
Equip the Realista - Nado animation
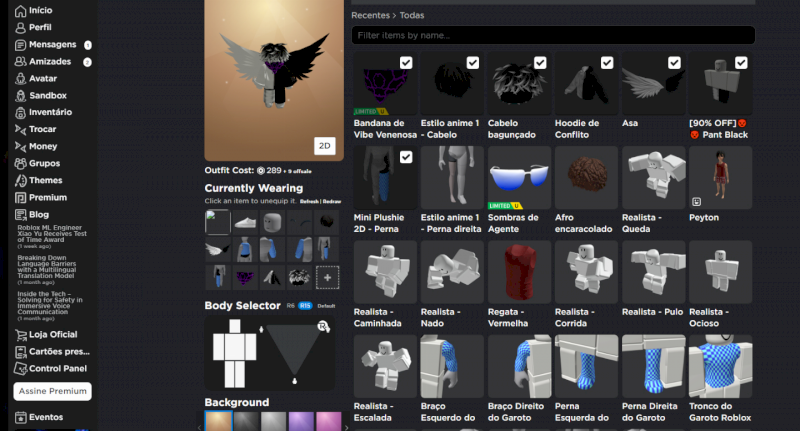pyautogui.click(x=452, y=272)
